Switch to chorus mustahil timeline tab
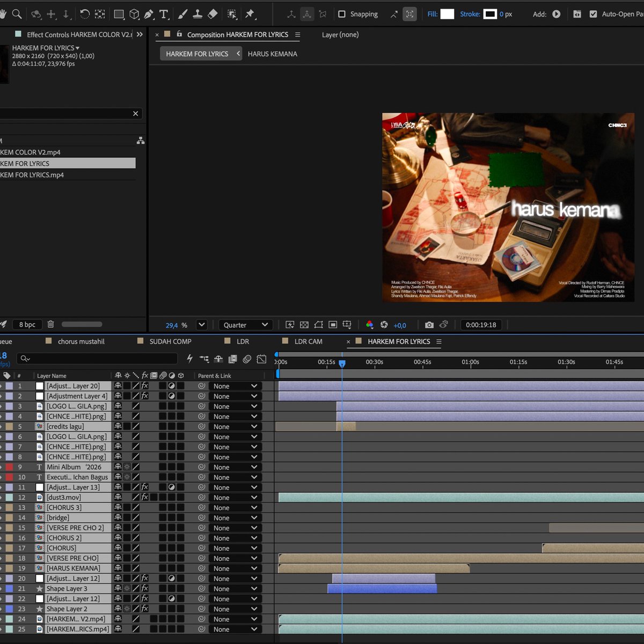This screenshot has height=644, width=644. (x=81, y=341)
